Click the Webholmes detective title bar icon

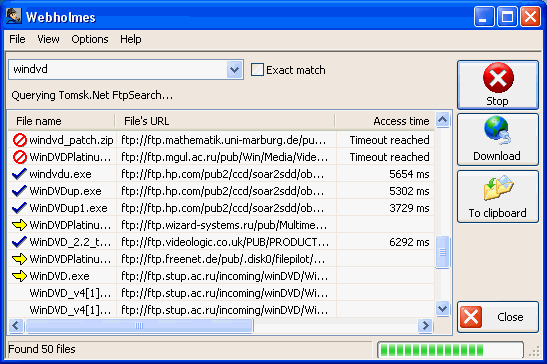14,16
